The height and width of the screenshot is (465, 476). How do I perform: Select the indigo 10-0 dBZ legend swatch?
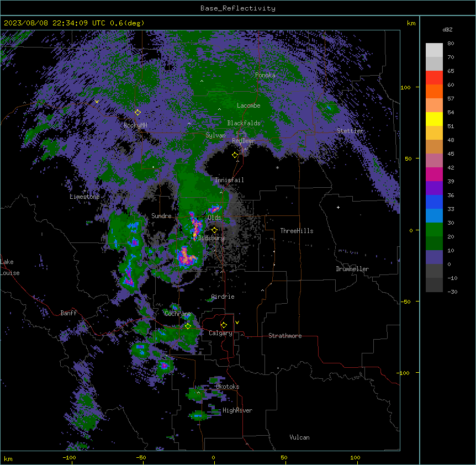(434, 257)
